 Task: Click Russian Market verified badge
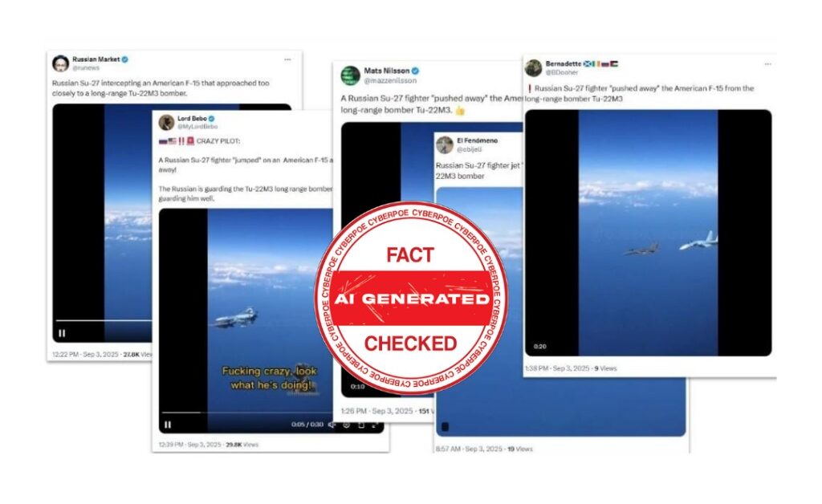click(x=125, y=59)
